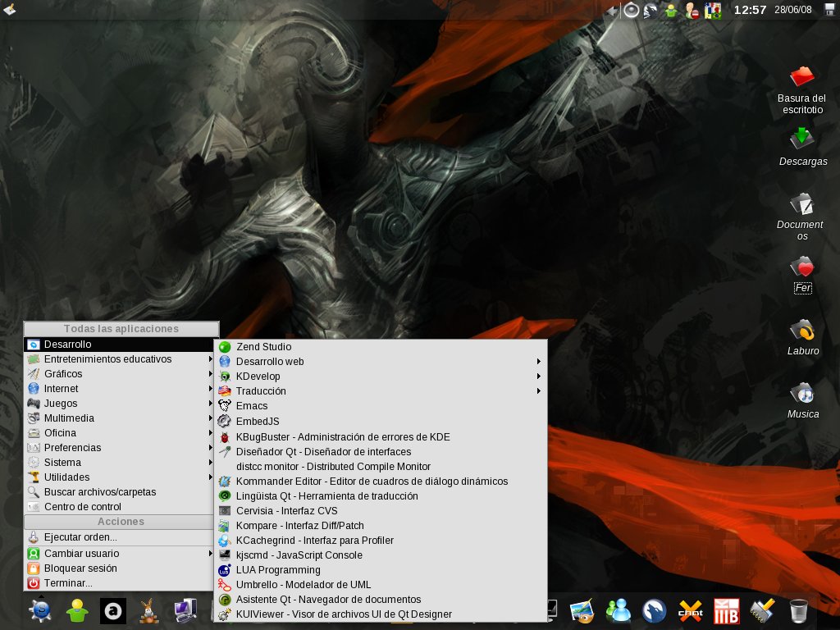
Task: Open the Preferencias menu category
Action: (x=120, y=447)
